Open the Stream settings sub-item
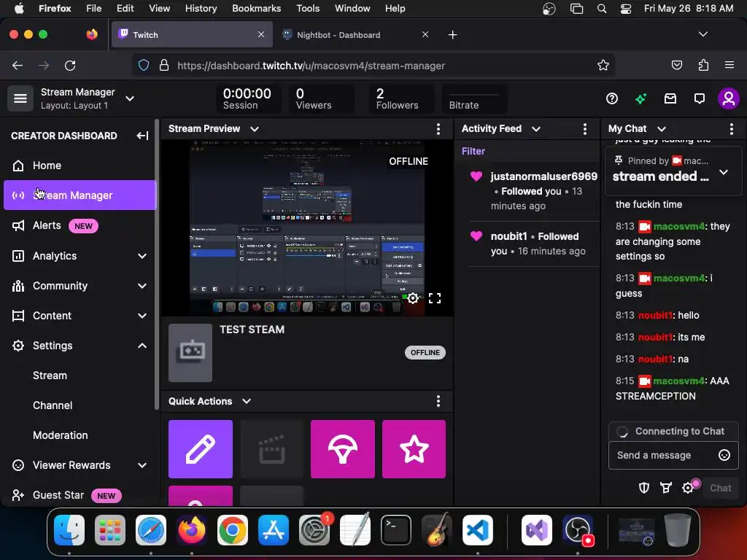The width and height of the screenshot is (747, 560). pos(50,376)
